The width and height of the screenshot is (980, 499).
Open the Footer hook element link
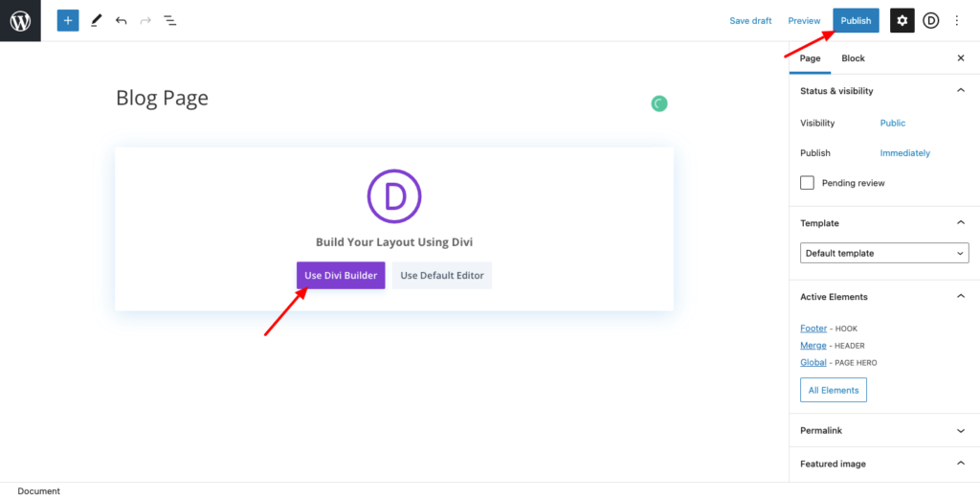coord(813,328)
